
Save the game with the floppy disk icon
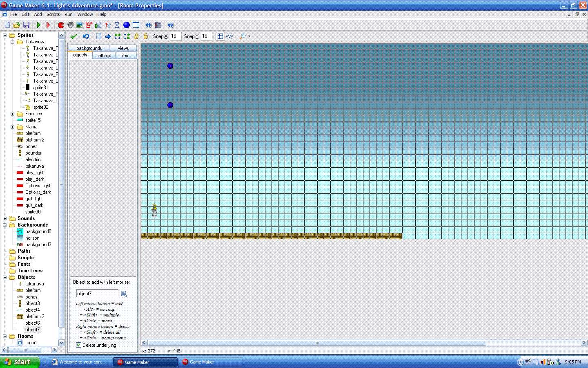(x=26, y=25)
